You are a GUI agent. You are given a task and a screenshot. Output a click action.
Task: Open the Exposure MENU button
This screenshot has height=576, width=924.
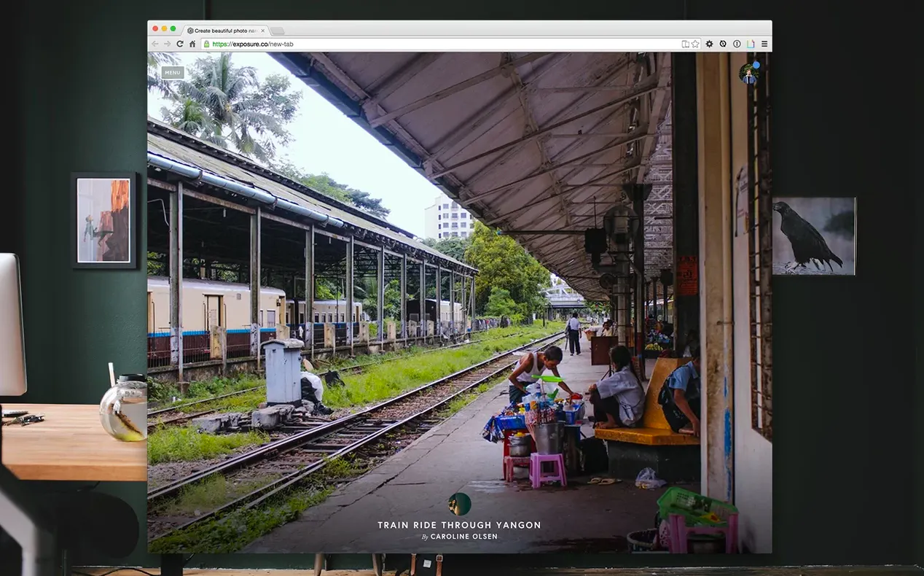pos(173,73)
